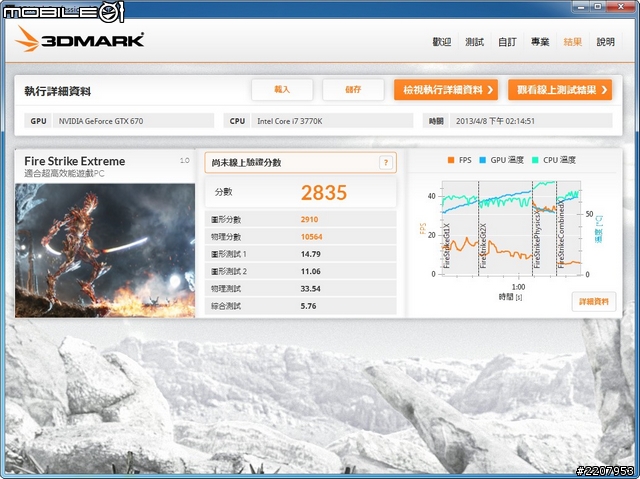Click the 圖形測試 2 value 11.06
Image resolution: width=640 pixels, height=479 pixels.
(x=310, y=271)
